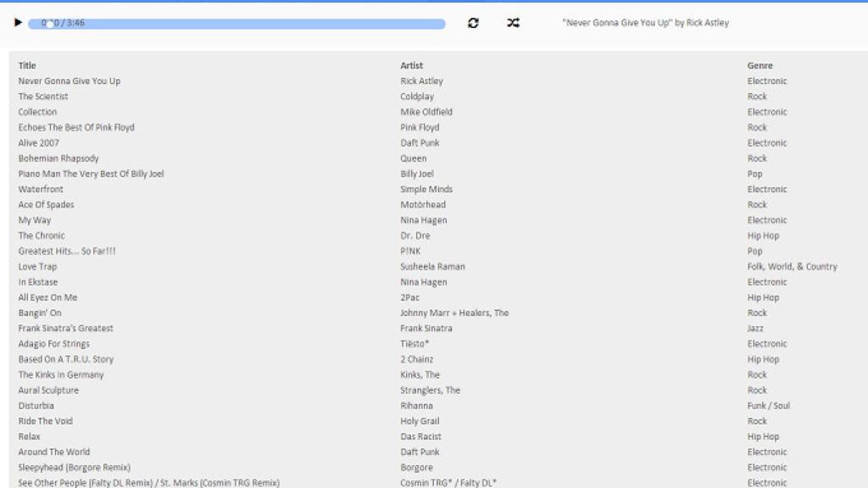The height and width of the screenshot is (488, 868).
Task: Select The Chronic by Dr. Dre
Action: [42, 236]
